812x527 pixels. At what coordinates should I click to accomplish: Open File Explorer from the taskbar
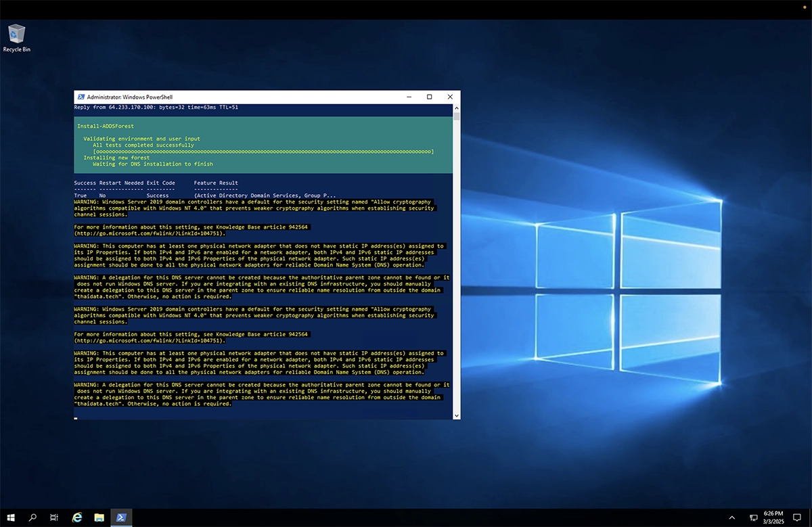pyautogui.click(x=99, y=518)
